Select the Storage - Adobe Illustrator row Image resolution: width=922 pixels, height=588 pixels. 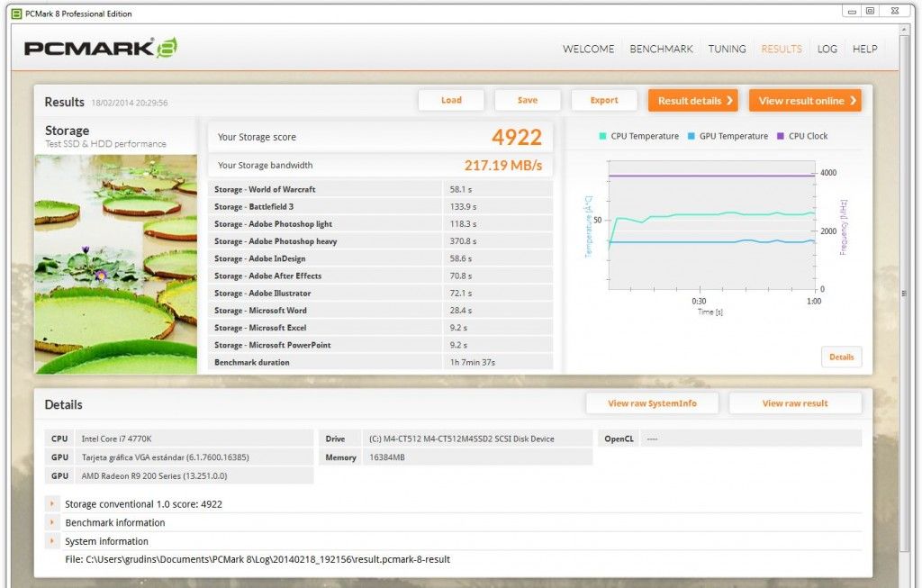(x=381, y=293)
